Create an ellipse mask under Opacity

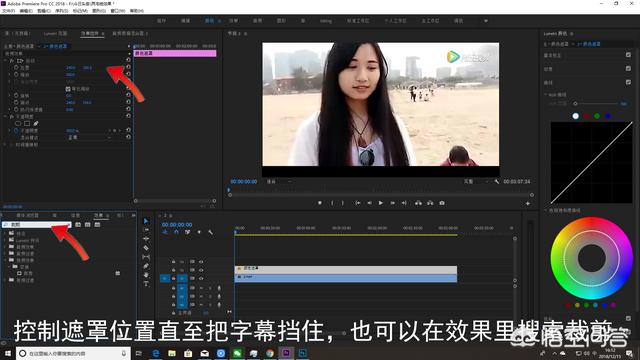pos(18,123)
